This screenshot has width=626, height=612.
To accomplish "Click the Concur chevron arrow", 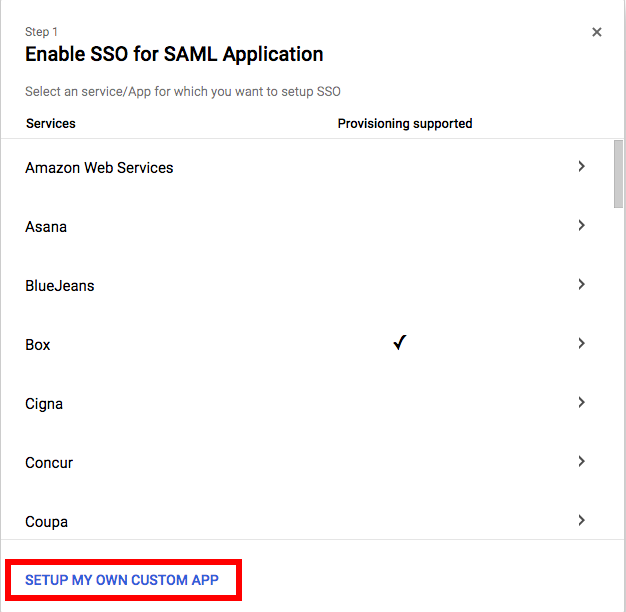I will pyautogui.click(x=581, y=462).
